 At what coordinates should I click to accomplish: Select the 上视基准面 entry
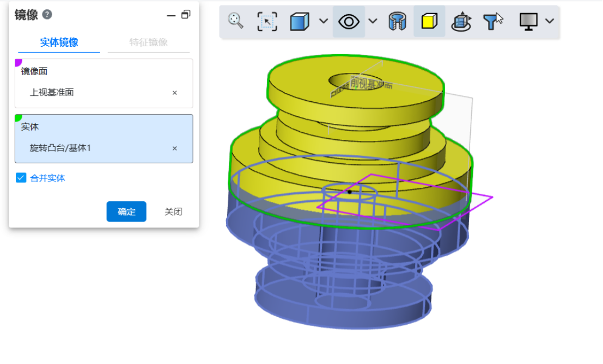[x=52, y=92]
